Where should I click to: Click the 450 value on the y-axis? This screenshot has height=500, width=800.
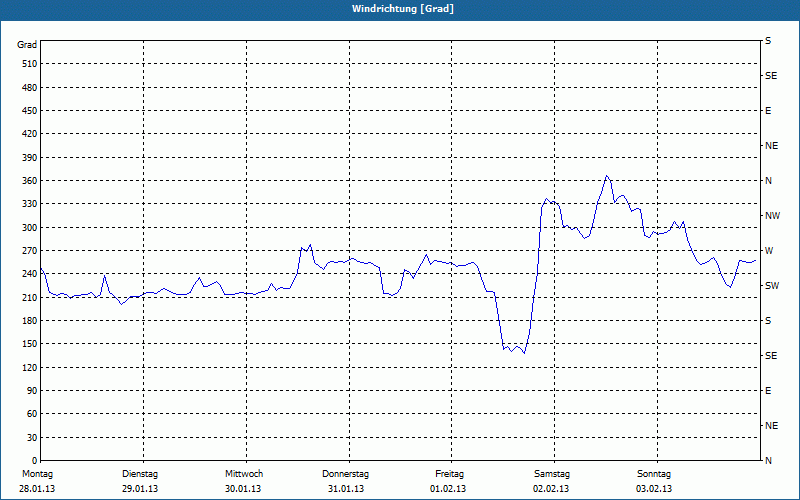click(x=30, y=111)
